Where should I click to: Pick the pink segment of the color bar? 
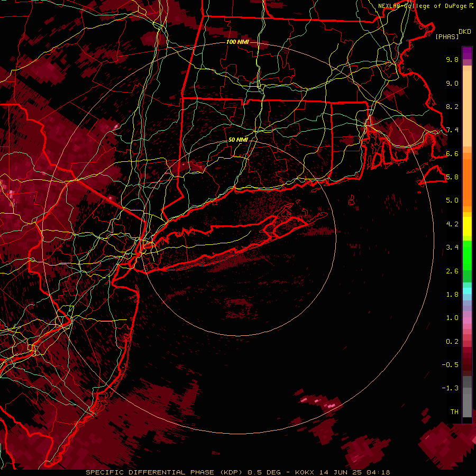467,321
